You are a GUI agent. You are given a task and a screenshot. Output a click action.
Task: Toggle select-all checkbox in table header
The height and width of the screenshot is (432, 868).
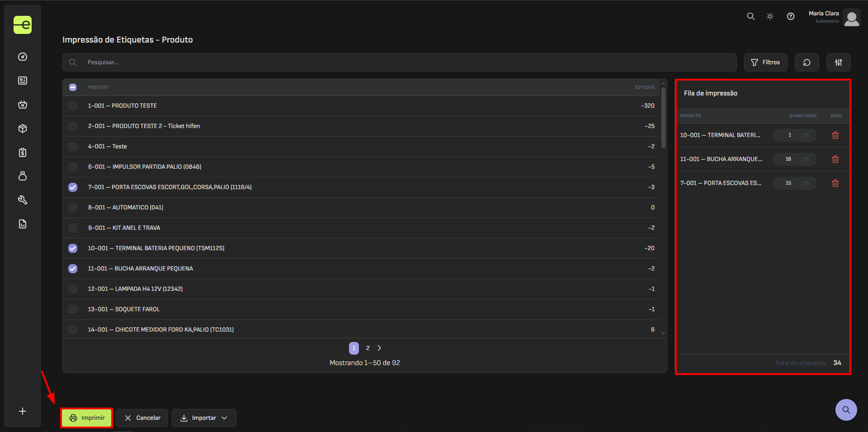(x=73, y=87)
